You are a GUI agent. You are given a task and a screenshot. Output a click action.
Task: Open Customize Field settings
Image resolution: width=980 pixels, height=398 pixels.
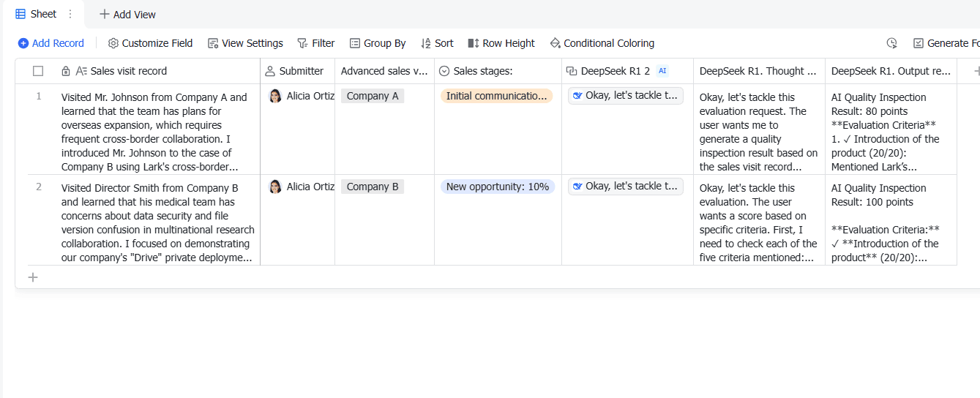[x=150, y=43]
